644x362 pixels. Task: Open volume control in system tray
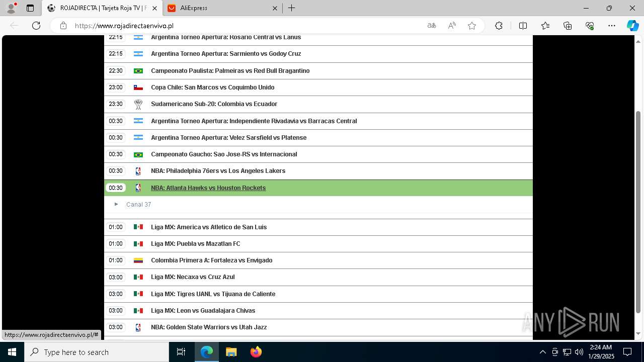click(x=579, y=352)
